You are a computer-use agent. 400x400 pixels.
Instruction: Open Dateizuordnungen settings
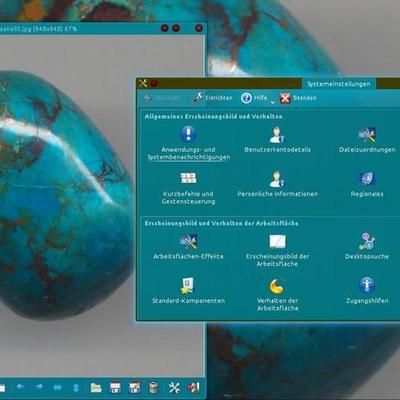pos(367,140)
